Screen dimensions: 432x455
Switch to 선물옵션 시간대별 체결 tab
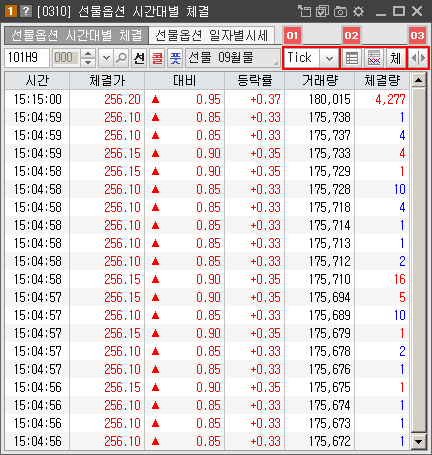coord(76,35)
